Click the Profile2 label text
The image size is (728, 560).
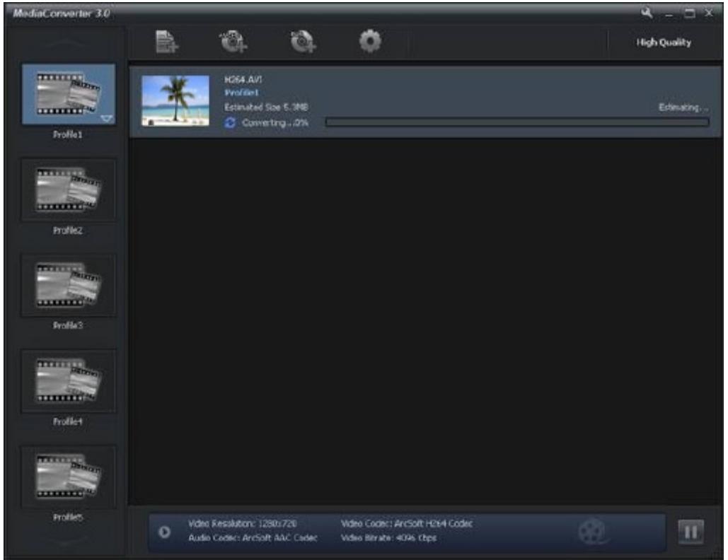click(x=68, y=230)
